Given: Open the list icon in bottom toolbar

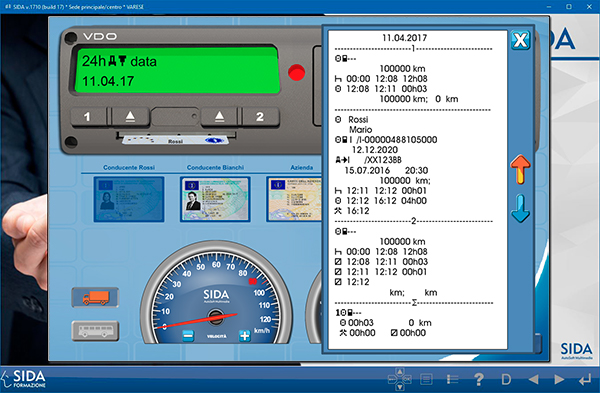Looking at the screenshot, I should 452,379.
